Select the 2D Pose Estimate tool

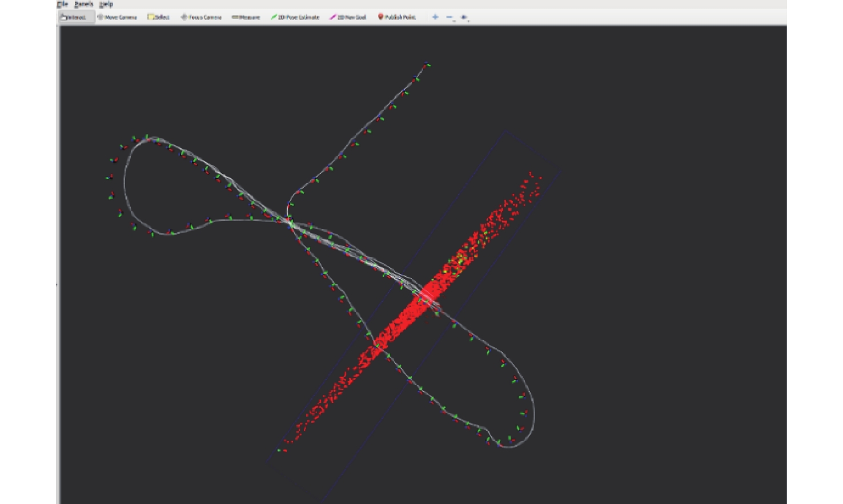tap(295, 17)
